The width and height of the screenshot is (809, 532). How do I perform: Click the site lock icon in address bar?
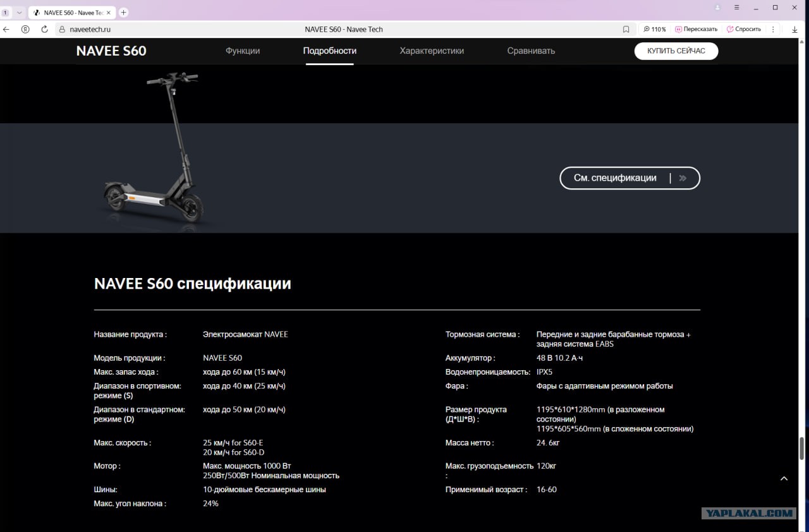tap(62, 29)
